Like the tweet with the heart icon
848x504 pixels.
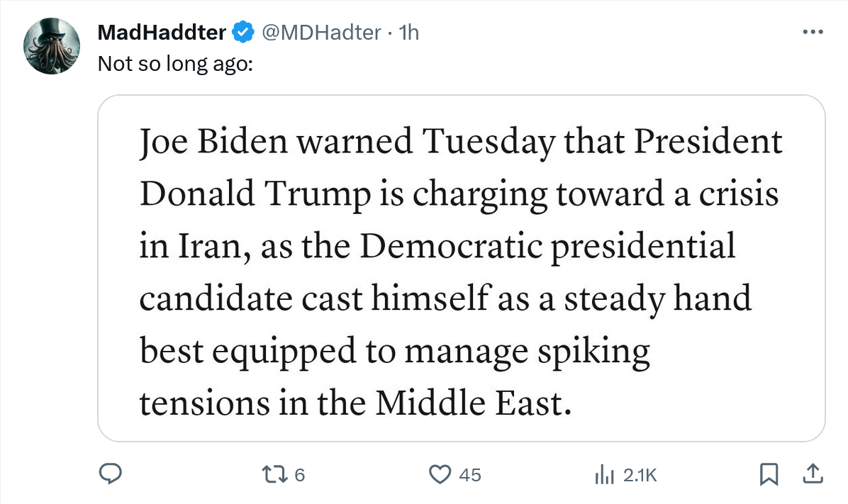pyautogui.click(x=442, y=474)
